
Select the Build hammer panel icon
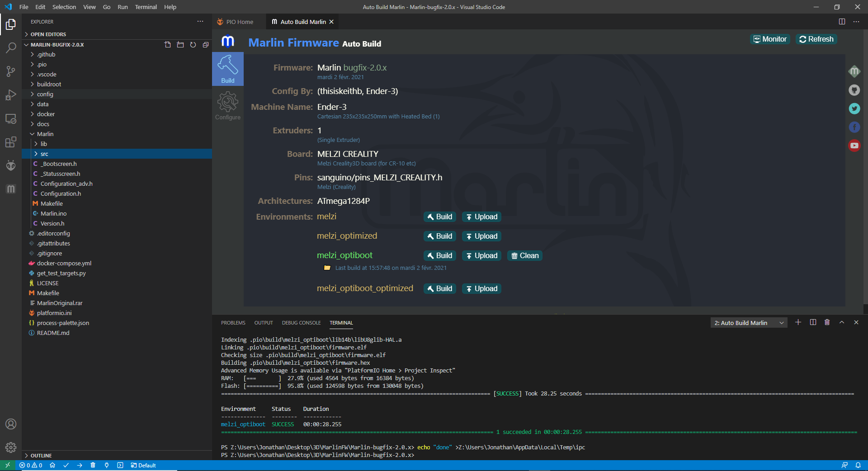228,69
